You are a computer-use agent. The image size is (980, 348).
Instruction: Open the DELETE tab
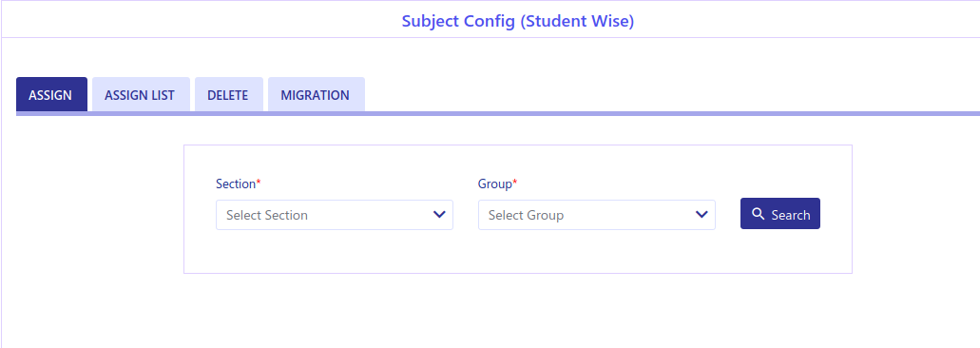[229, 95]
